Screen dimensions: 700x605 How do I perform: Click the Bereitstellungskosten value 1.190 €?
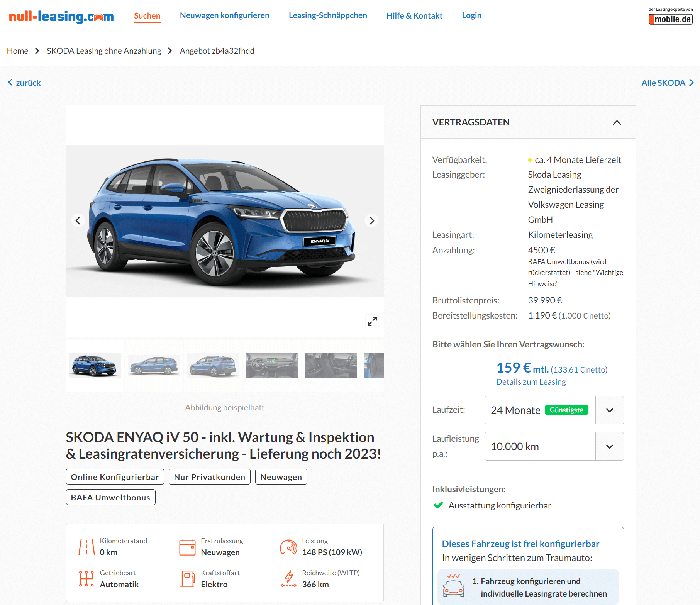pyautogui.click(x=542, y=315)
